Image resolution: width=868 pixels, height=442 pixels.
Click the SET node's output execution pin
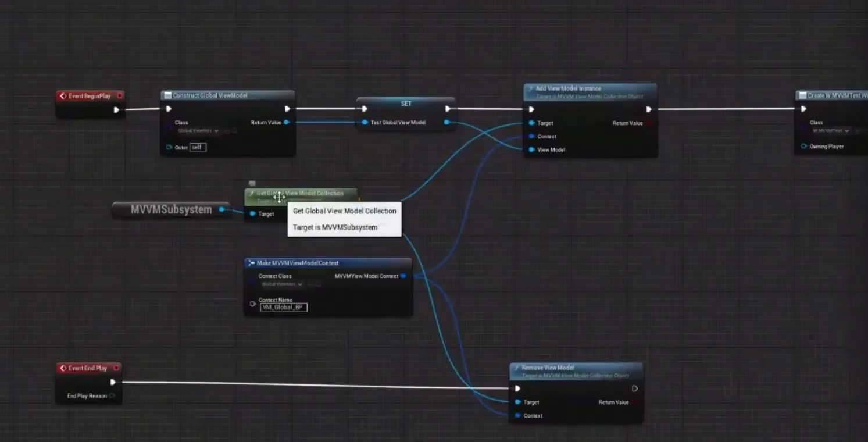[x=448, y=109]
